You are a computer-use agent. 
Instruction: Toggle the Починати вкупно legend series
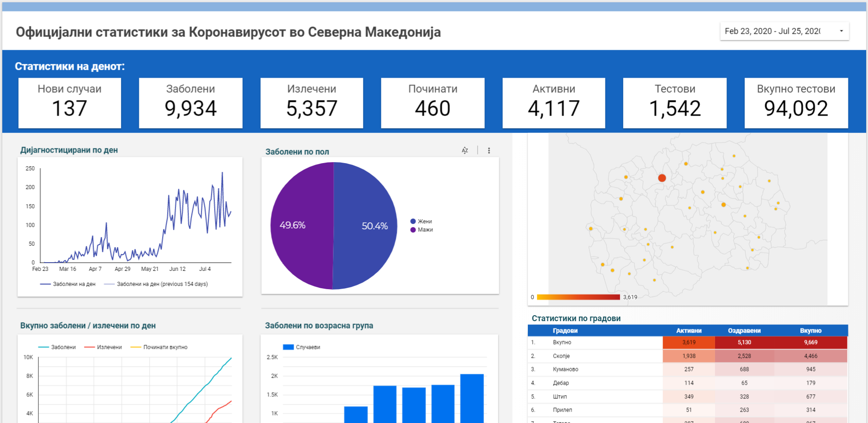pos(159,347)
